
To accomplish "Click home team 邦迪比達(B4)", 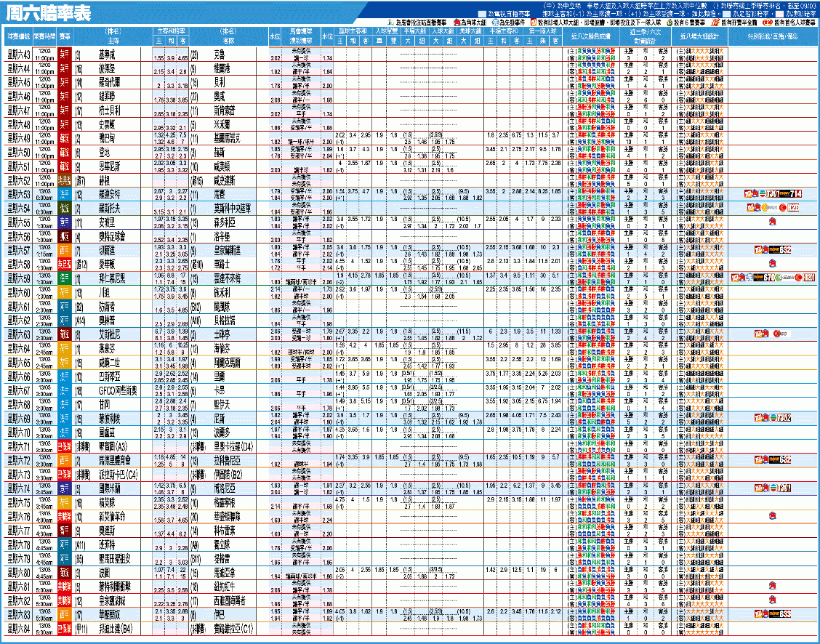I will [x=116, y=629].
